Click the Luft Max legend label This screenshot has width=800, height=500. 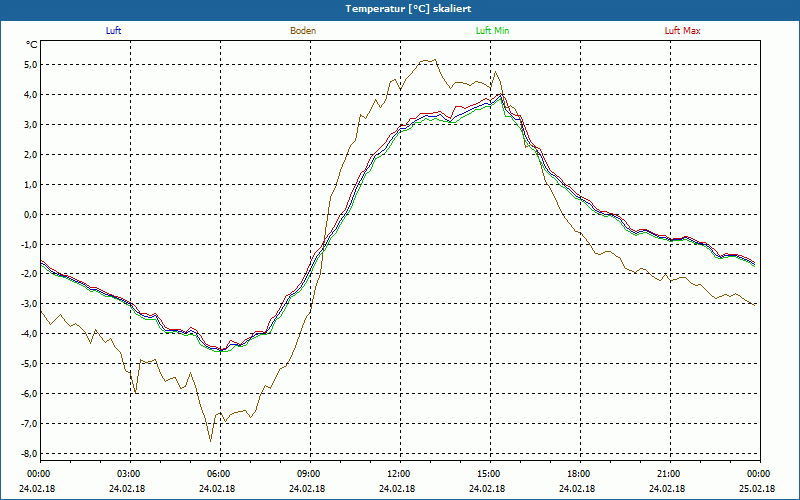(x=683, y=31)
